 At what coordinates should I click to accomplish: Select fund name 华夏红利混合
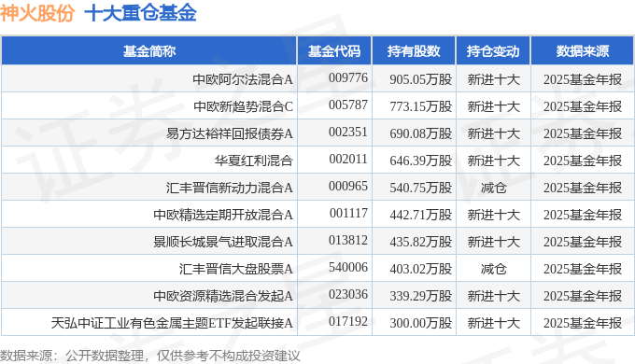coord(253,161)
